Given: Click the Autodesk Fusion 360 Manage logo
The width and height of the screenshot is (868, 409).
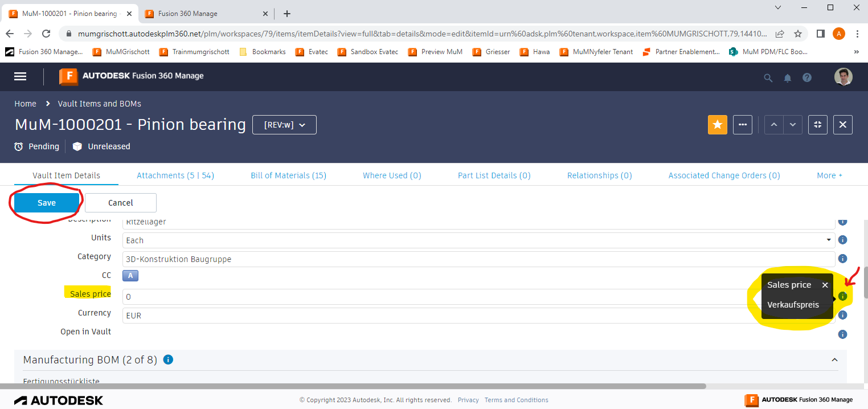Looking at the screenshot, I should 132,76.
